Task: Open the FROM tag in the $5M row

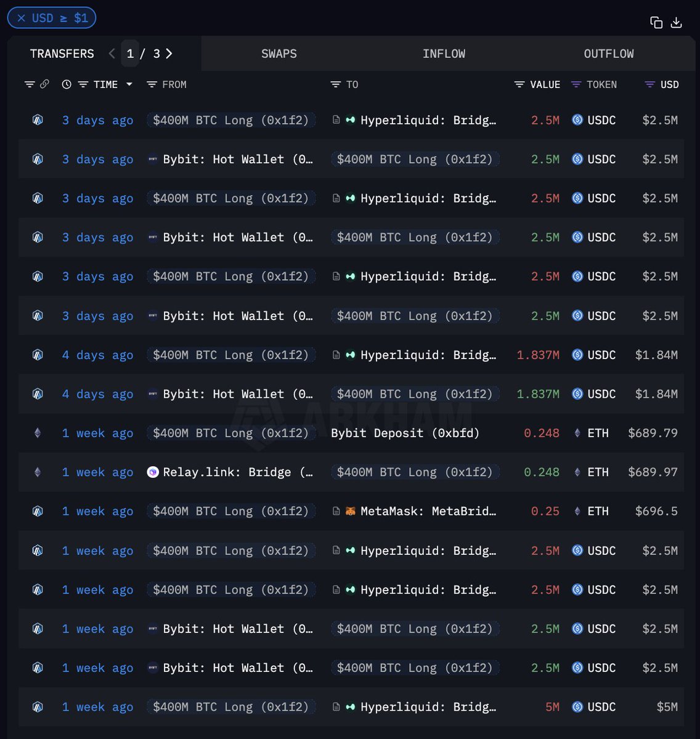Action: click(231, 707)
